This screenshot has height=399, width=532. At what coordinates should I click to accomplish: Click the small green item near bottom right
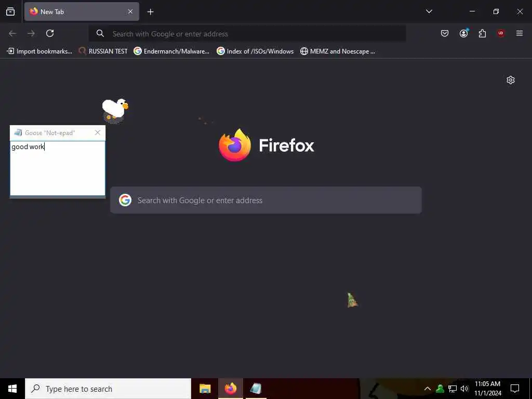(x=352, y=301)
